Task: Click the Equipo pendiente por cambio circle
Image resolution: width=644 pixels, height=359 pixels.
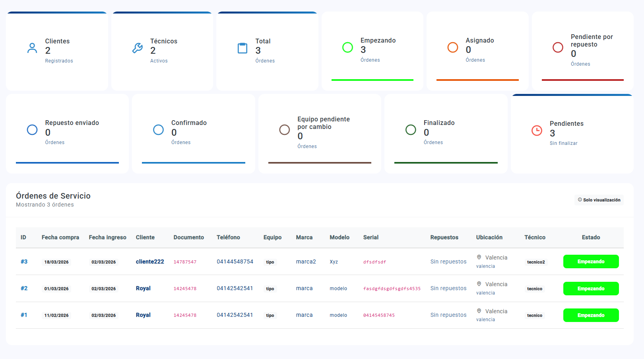Action: 284,130
